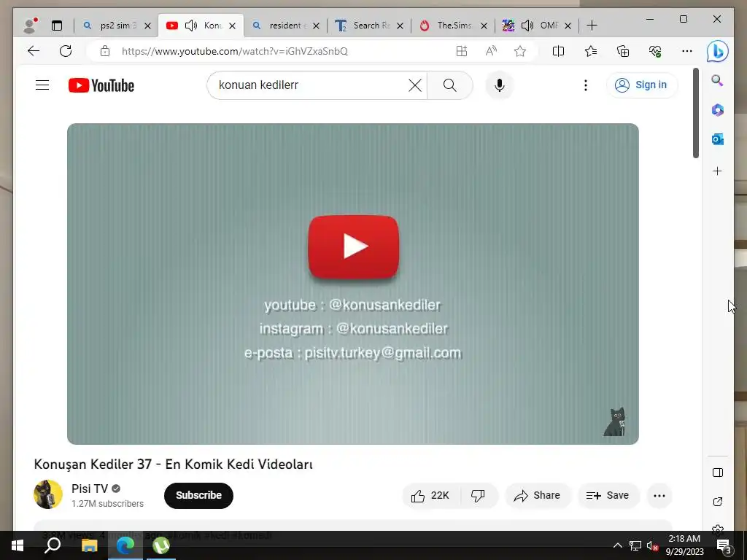Toggle sidebar hide panel icon
Screen dimensions: 747x560
coord(718,472)
